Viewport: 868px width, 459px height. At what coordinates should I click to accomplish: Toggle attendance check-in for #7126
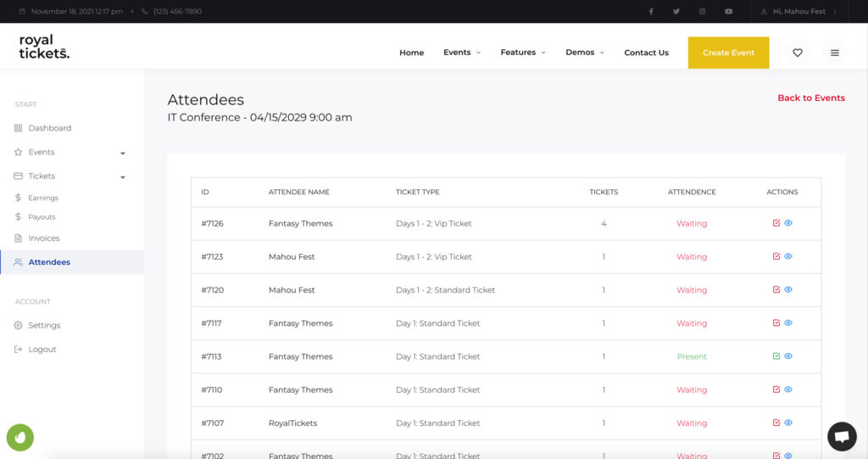coord(776,223)
